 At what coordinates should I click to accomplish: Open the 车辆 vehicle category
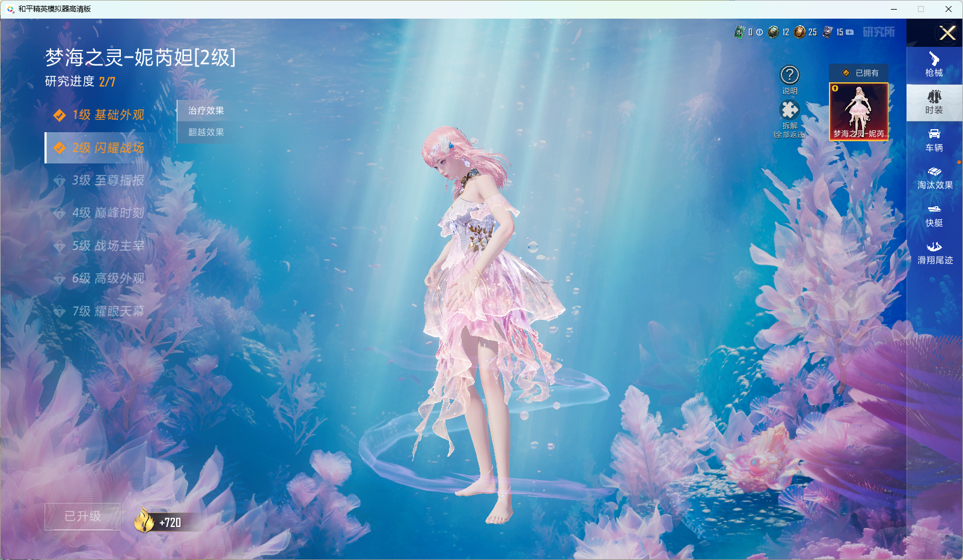point(934,140)
